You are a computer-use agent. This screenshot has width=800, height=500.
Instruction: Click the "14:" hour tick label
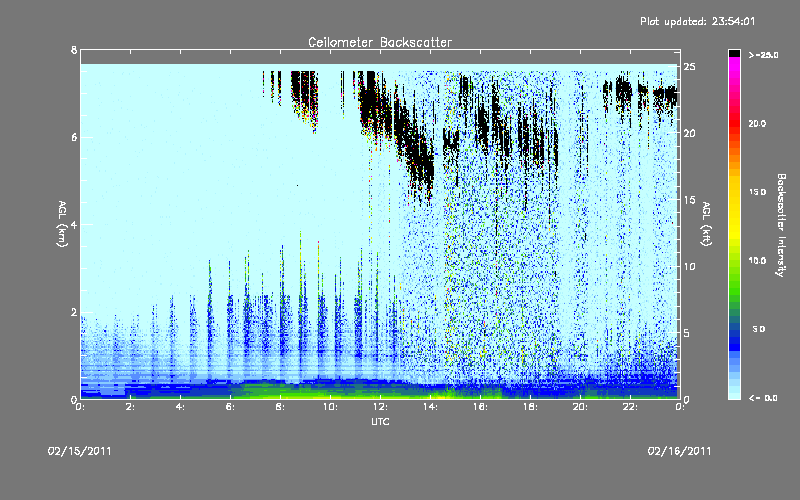(431, 407)
